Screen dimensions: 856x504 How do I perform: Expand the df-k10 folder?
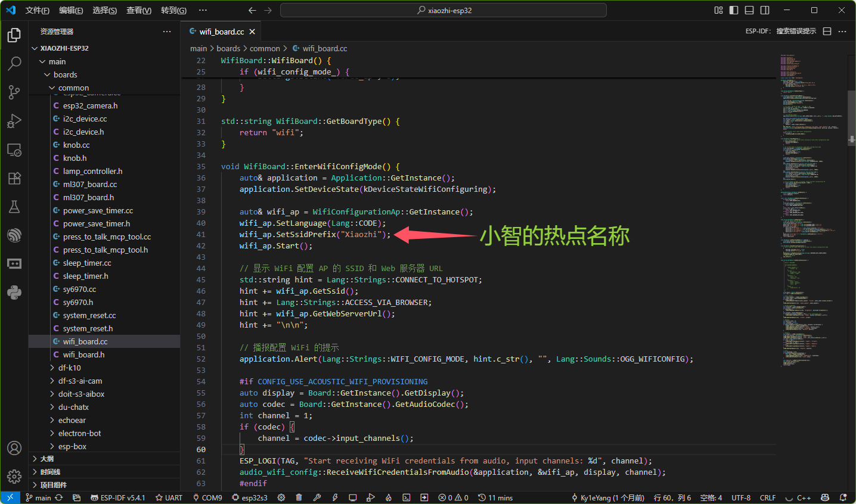pos(69,368)
